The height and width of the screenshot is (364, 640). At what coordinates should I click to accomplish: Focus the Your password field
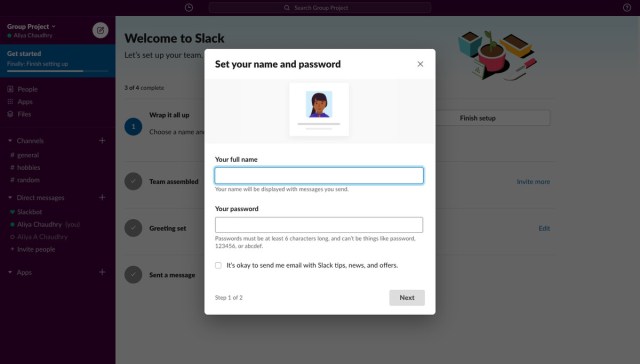[319, 225]
